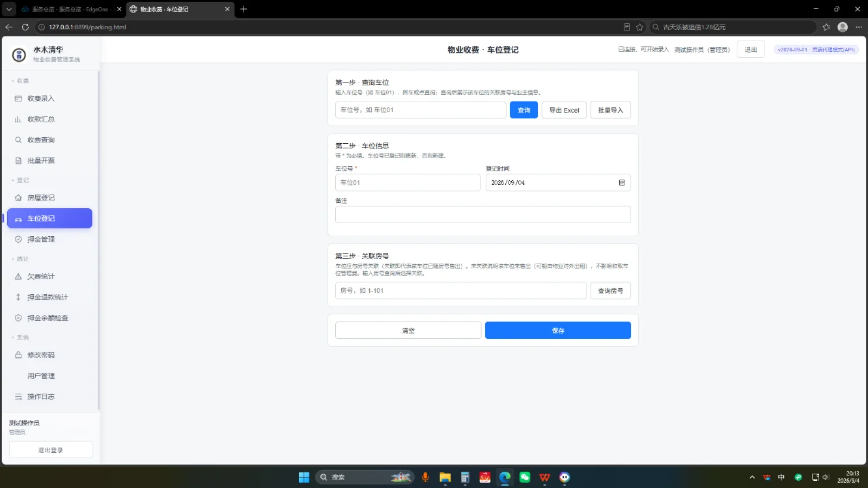Image resolution: width=868 pixels, height=488 pixels.
Task: Click the 批量导入 button
Action: (611, 110)
